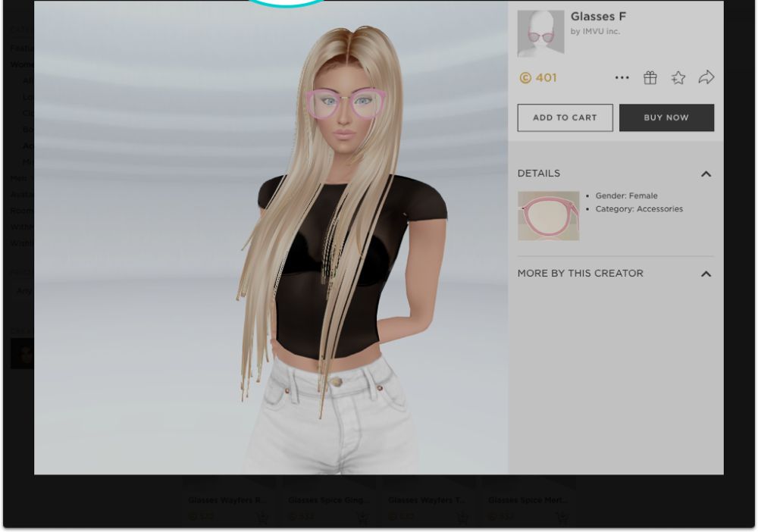This screenshot has width=758, height=532.
Task: Click cart icon under Glasses Wayfers R... item
Action: click(x=262, y=518)
